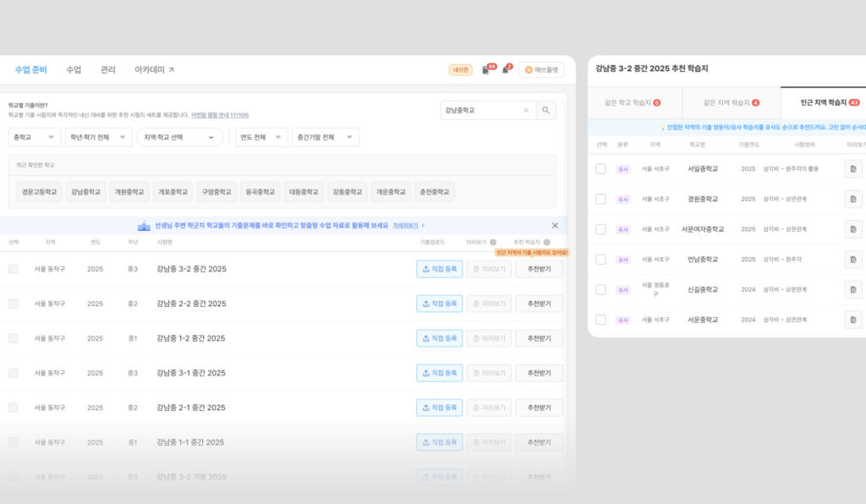Select the 개포중학교 recent school chip

(173, 192)
